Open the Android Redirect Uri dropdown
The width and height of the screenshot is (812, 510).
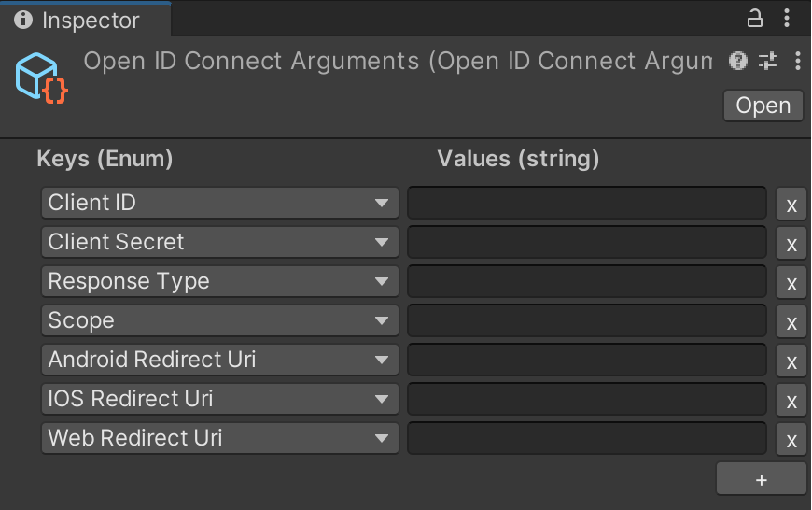219,360
